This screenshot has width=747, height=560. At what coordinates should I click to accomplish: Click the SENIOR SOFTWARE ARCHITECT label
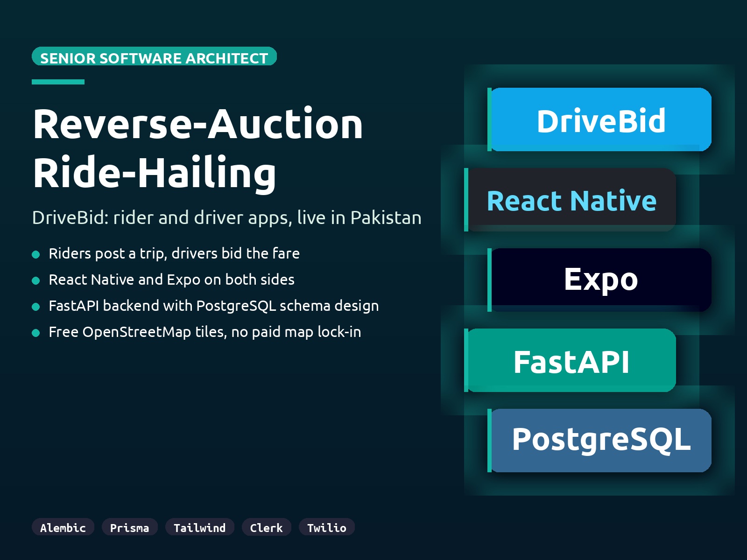tap(154, 57)
